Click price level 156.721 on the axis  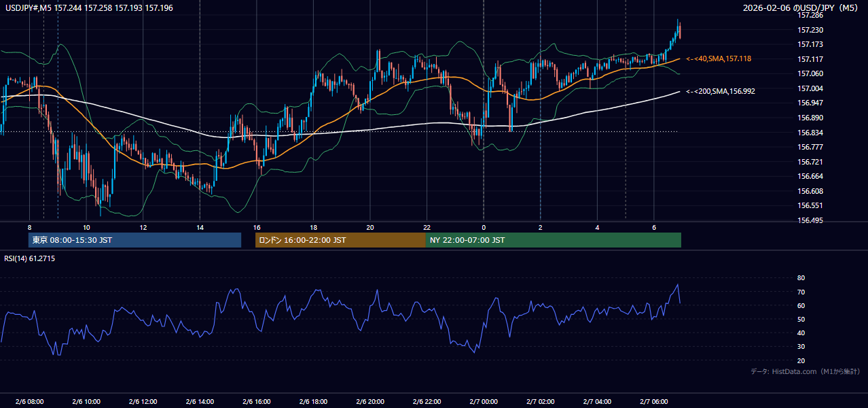(x=810, y=162)
